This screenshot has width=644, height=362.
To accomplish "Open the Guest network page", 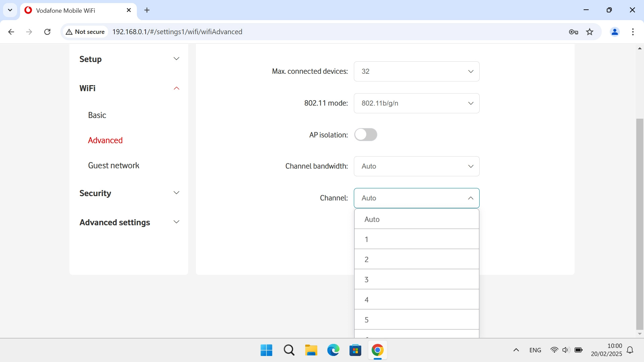I will pos(113,166).
